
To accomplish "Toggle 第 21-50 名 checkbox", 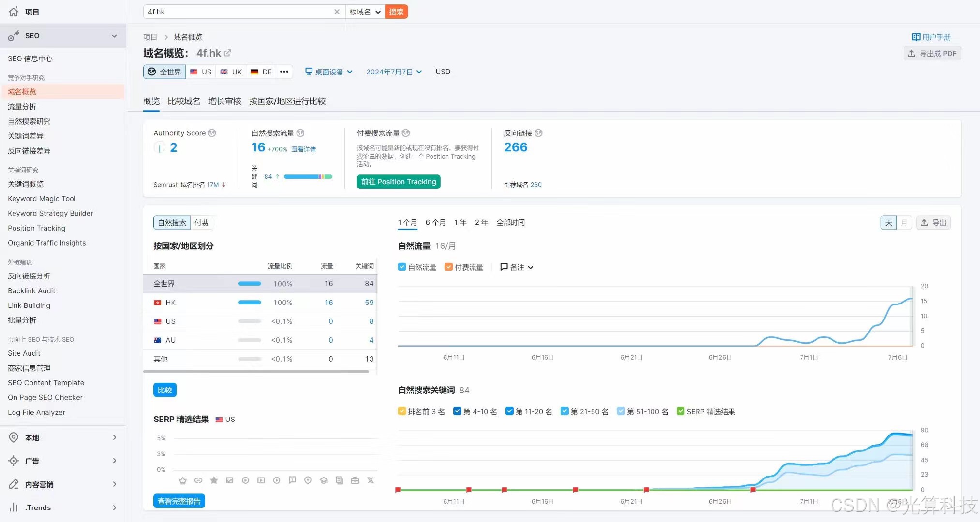I will click(564, 411).
